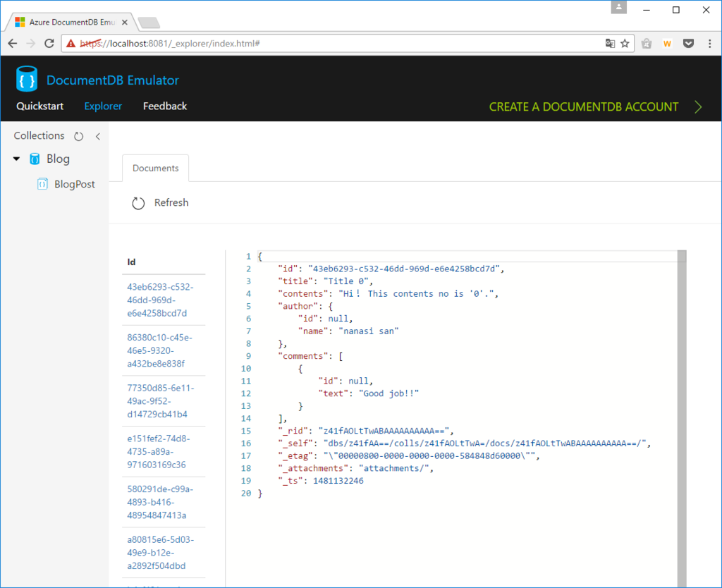Click the CREATE A DOCUMENTDB ACCOUNT link
Image resolution: width=722 pixels, height=588 pixels.
pyautogui.click(x=584, y=106)
